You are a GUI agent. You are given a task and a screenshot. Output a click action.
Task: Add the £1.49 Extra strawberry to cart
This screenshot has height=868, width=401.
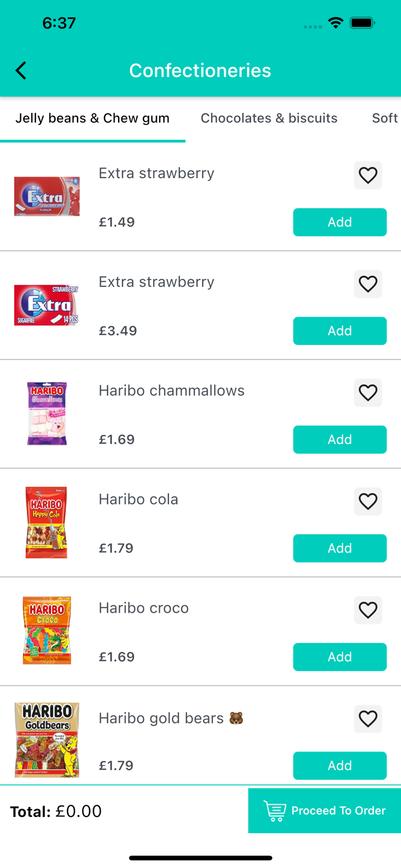point(340,222)
